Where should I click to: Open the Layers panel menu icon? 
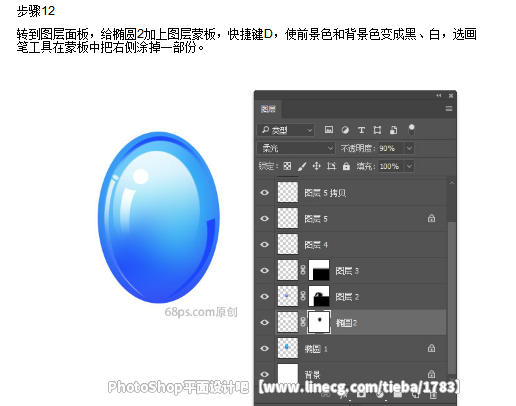click(x=449, y=109)
